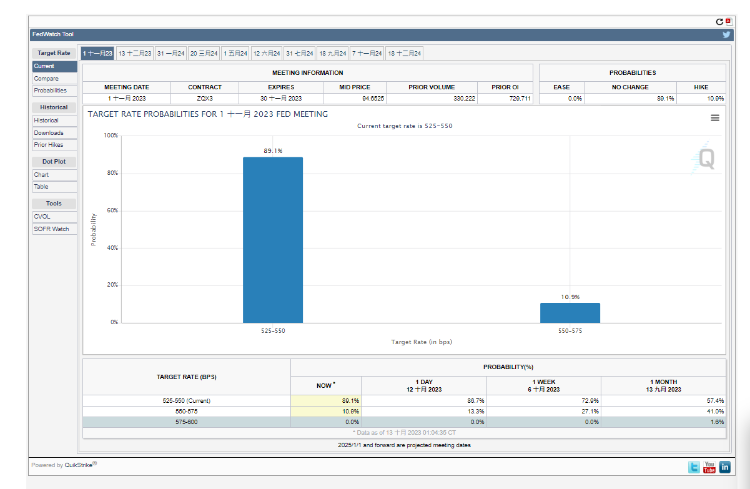Open the Downloads sidebar item
The width and height of the screenshot is (750, 489).
point(48,133)
